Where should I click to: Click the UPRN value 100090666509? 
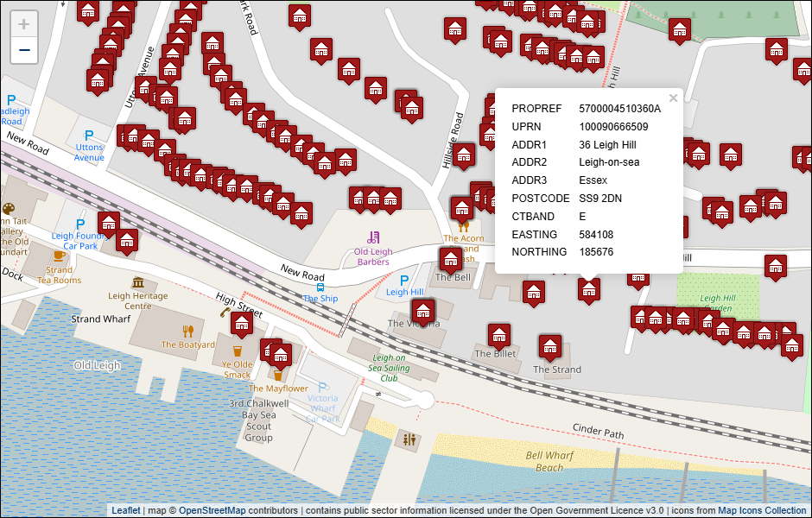coord(613,127)
